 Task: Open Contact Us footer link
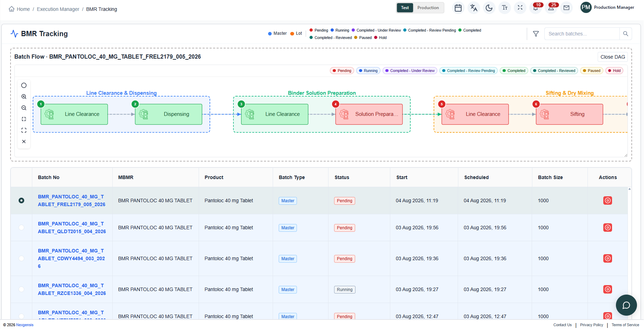pos(562,325)
